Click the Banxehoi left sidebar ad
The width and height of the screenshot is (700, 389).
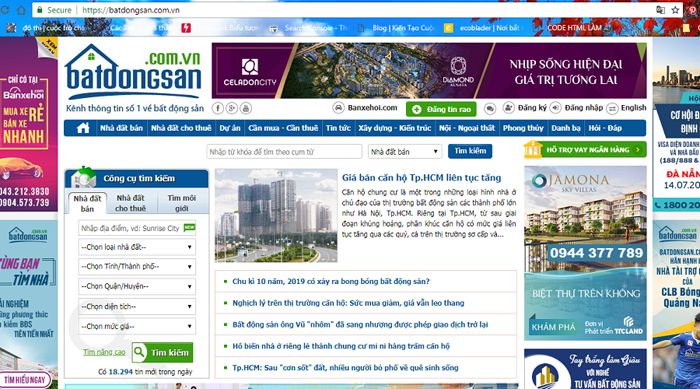tap(29, 124)
